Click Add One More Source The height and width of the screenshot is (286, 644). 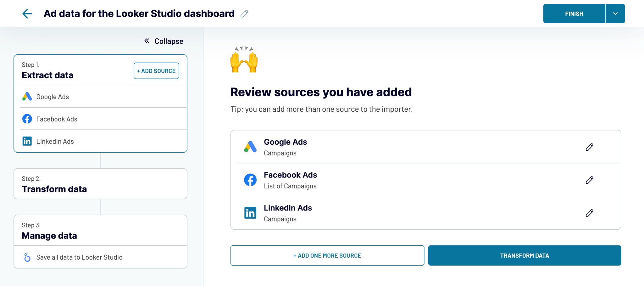(327, 255)
